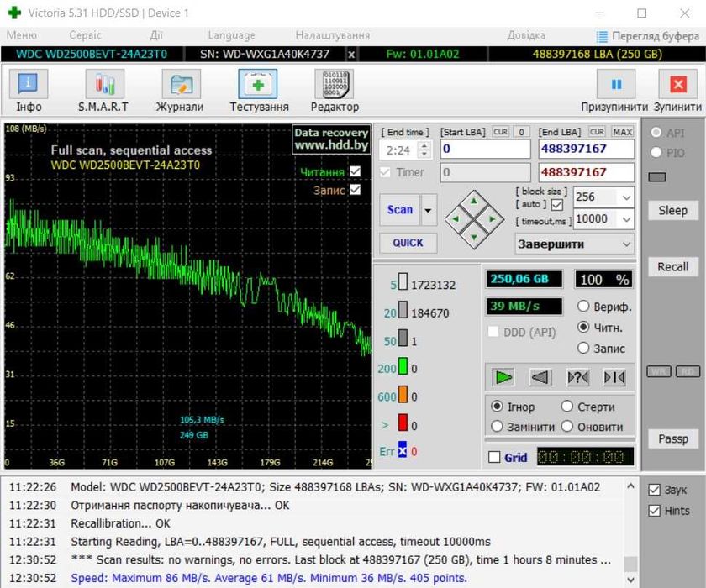The height and width of the screenshot is (588, 706).
Task: Open the Налаштування menu
Action: point(332,35)
